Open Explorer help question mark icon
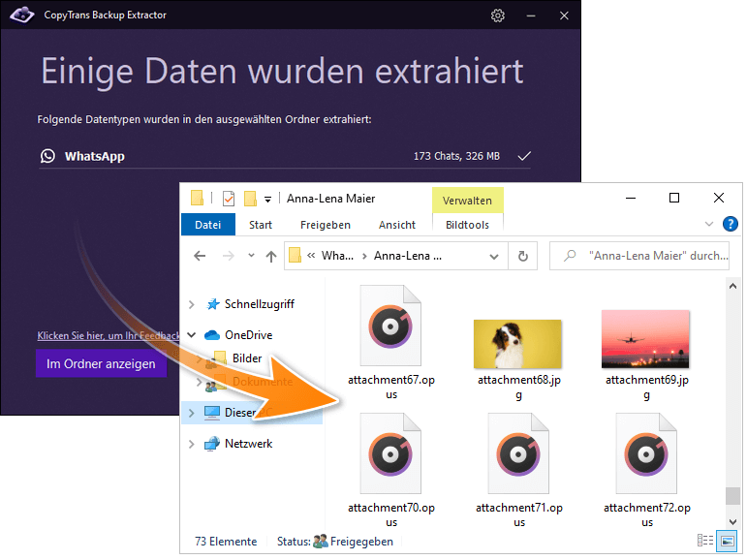The width and height of the screenshot is (747, 560). [x=730, y=224]
